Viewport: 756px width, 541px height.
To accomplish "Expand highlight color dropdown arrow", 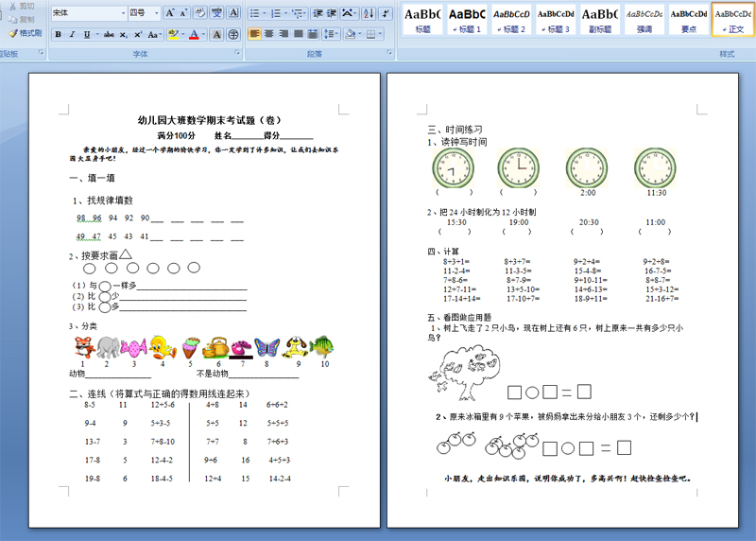I will (x=182, y=34).
